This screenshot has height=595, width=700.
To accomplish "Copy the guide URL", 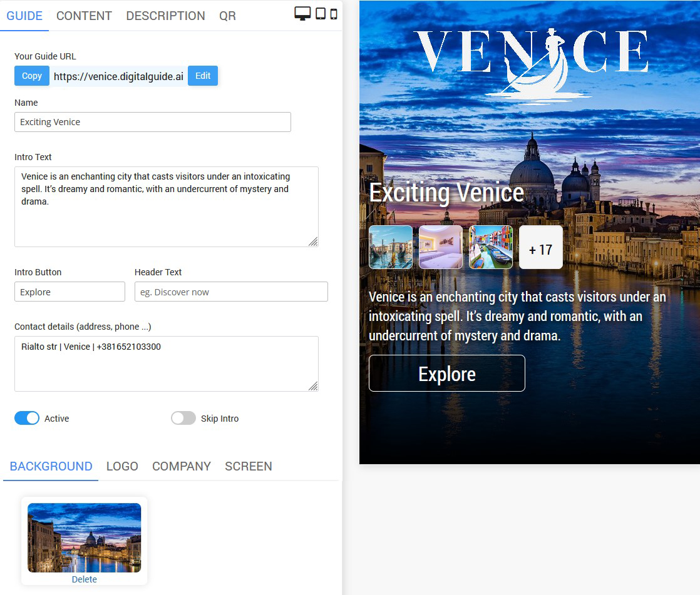I will tap(32, 76).
